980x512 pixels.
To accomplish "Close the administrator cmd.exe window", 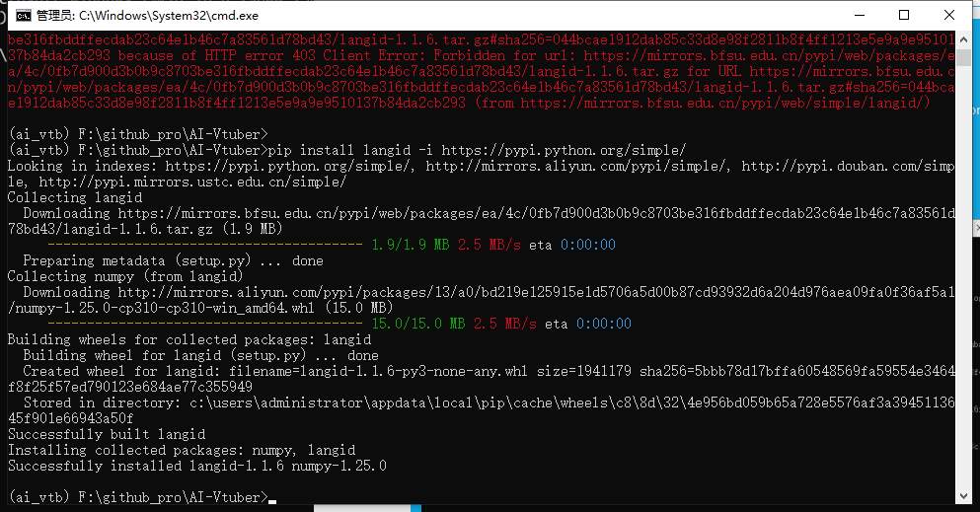I will tap(949, 15).
